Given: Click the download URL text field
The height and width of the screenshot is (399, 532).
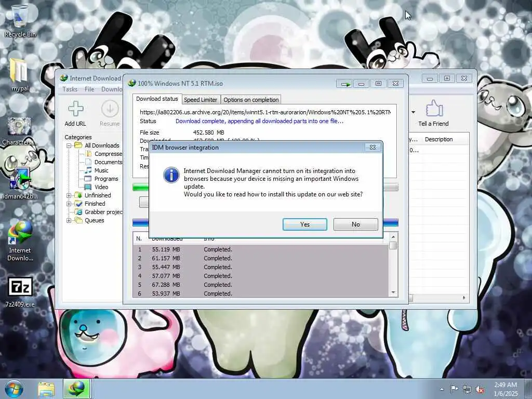Looking at the screenshot, I should (265, 112).
